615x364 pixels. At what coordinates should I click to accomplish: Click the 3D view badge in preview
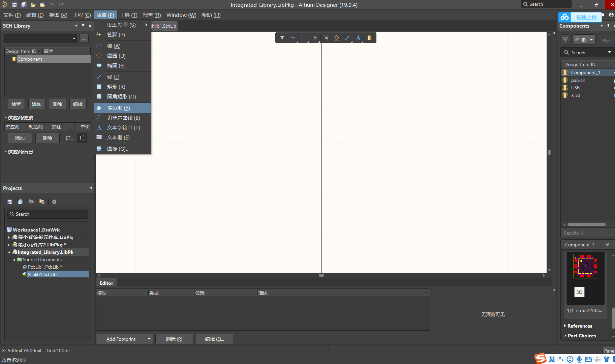point(579,292)
